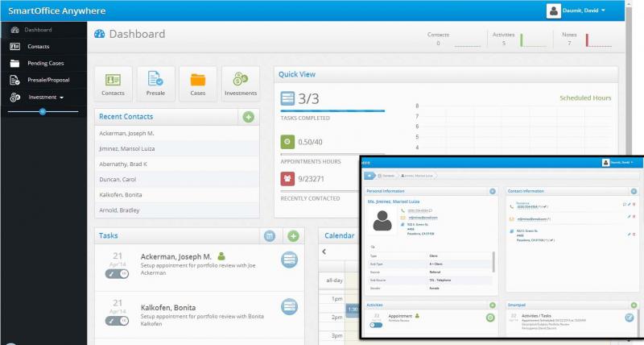Click green person icon beside Ackerman, Joseph M.
644x345 pixels.
(x=221, y=256)
